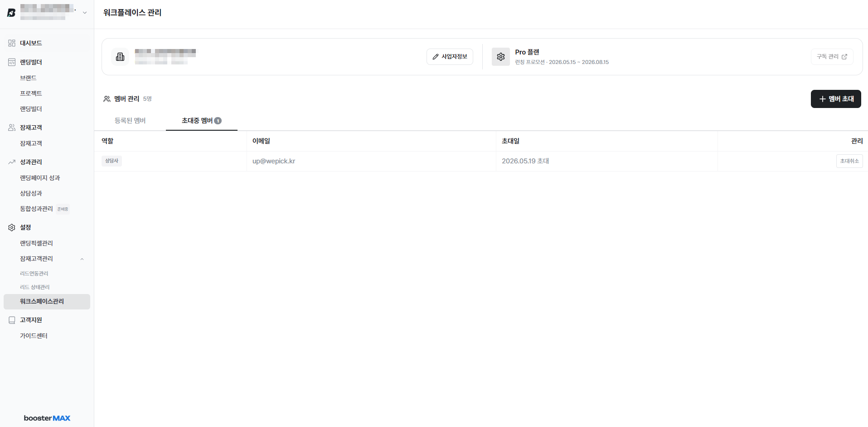Go to 상담성과 in the sidebar

pyautogui.click(x=31, y=193)
